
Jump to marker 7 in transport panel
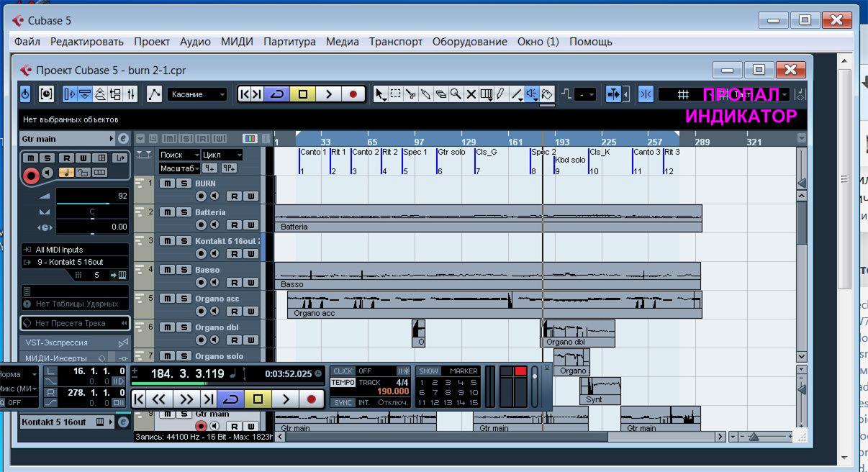pyautogui.click(x=435, y=393)
